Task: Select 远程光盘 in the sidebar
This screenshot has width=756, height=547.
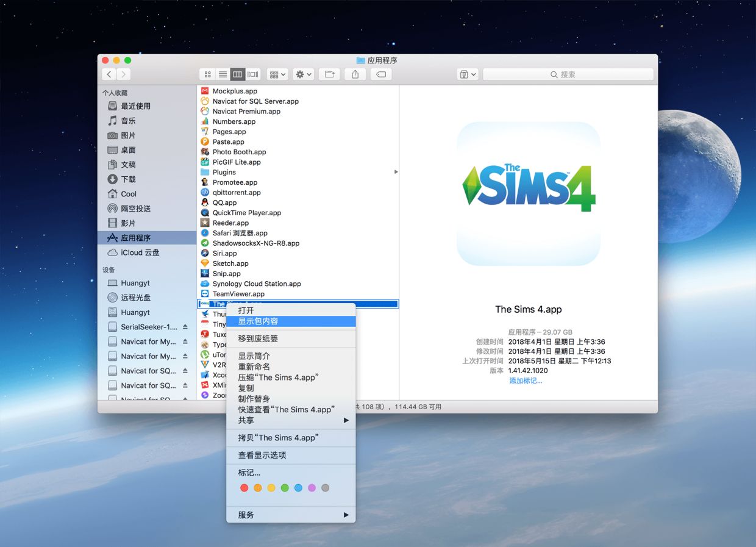Action: [x=146, y=298]
